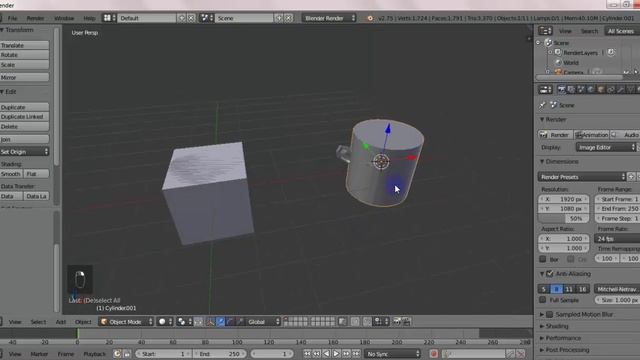Open the 3D view Select menu

point(38,322)
